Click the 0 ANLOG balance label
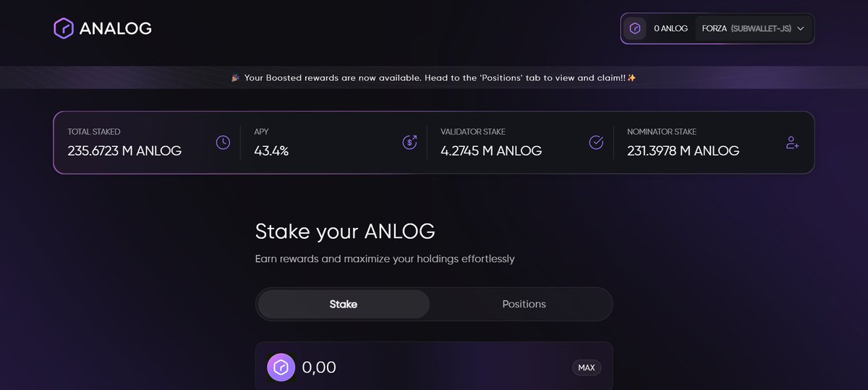 tap(671, 29)
